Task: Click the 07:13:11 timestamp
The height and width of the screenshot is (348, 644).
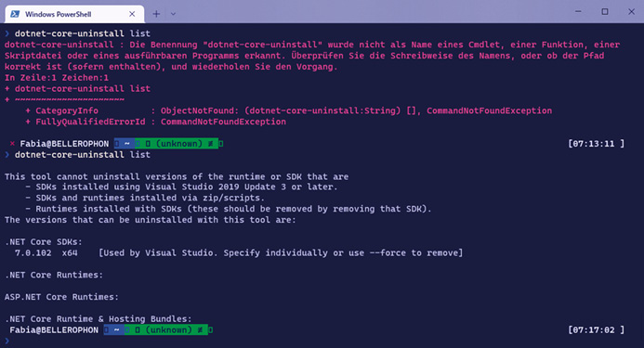Action: pos(596,144)
